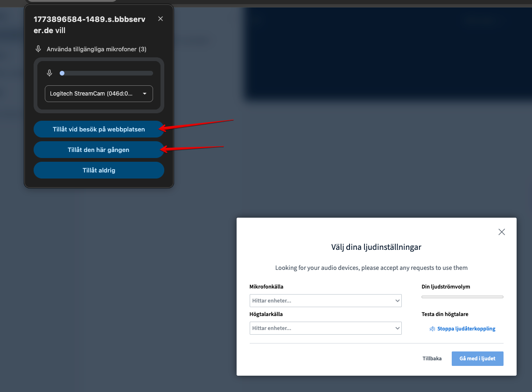Click the microphone icon beside the level meter
Screen dimensions: 532x392
tap(49, 73)
